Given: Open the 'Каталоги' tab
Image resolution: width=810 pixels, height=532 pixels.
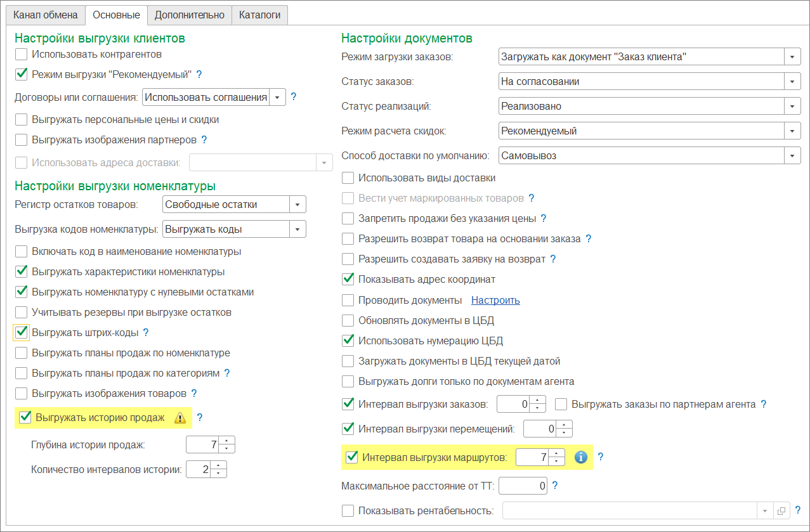Looking at the screenshot, I should click(x=259, y=15).
